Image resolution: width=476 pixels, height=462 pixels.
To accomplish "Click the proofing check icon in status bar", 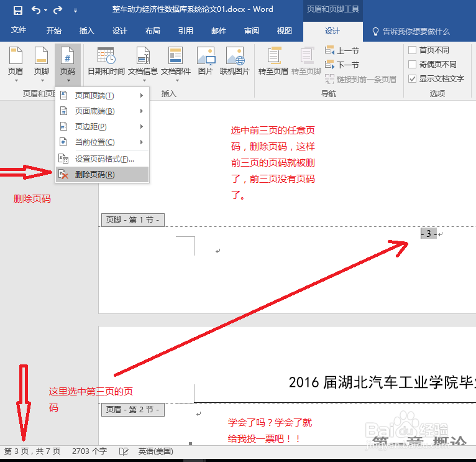I will coord(124,451).
